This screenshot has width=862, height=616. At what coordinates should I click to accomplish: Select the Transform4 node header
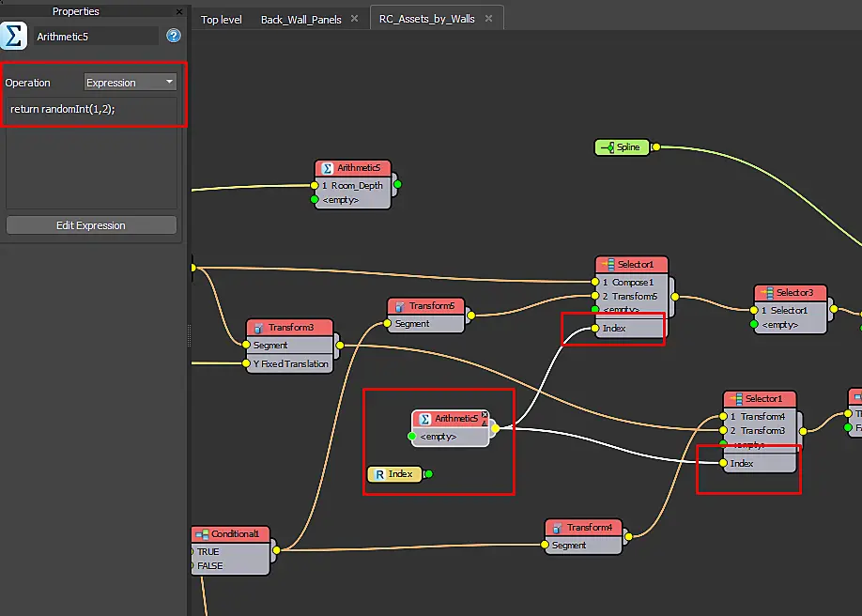click(583, 528)
